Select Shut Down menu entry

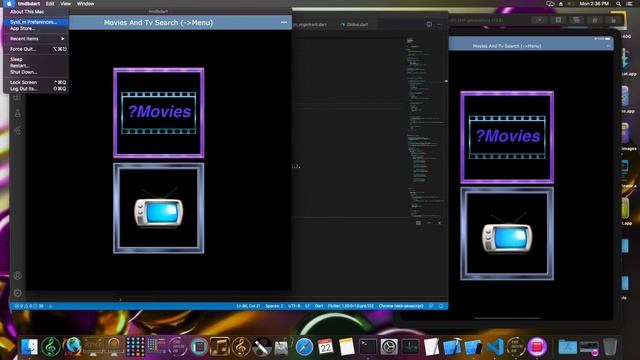[x=36, y=72]
